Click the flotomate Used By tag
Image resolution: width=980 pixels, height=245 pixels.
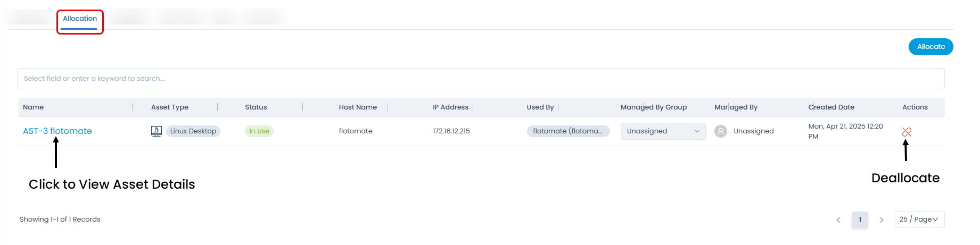pos(567,131)
